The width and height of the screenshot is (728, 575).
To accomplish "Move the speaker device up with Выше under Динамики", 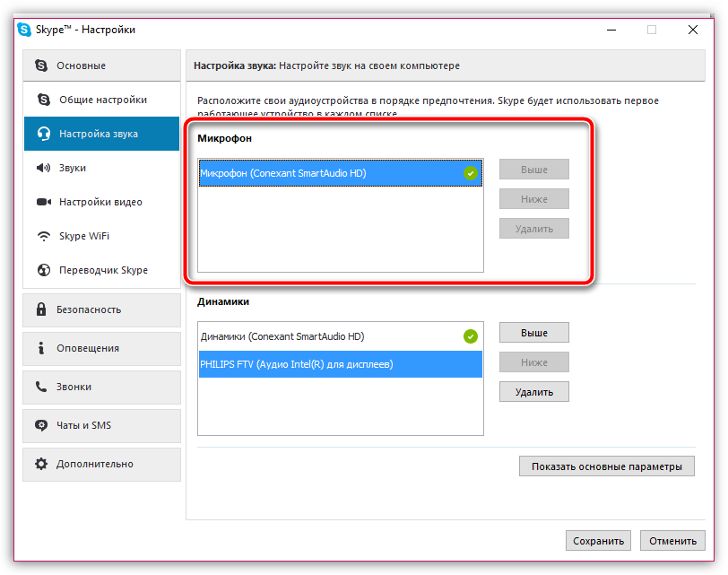I will (x=534, y=333).
